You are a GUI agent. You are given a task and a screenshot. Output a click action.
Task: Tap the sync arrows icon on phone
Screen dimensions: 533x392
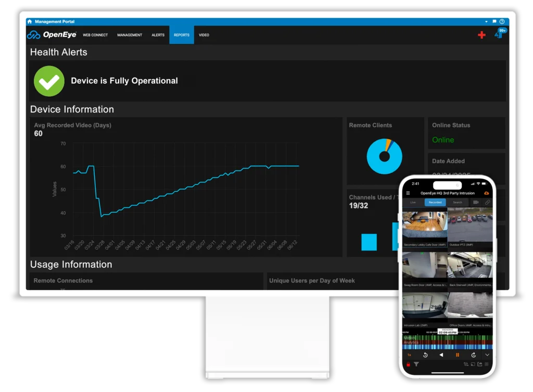466,364
